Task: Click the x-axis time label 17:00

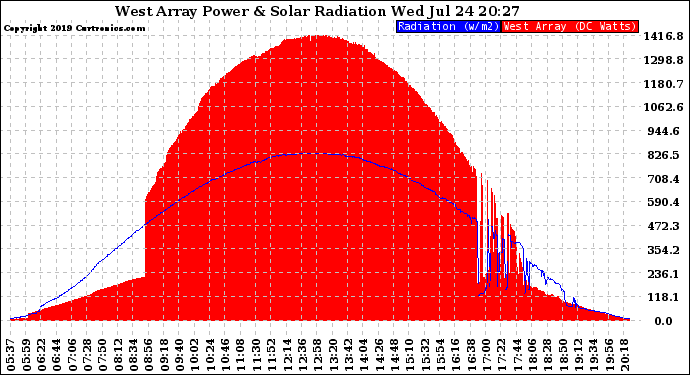Action: click(x=486, y=355)
